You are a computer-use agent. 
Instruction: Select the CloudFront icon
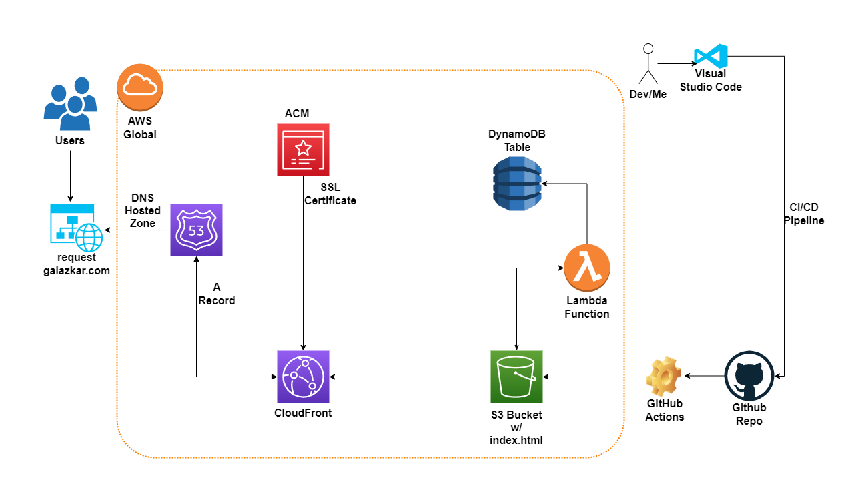[x=304, y=376]
